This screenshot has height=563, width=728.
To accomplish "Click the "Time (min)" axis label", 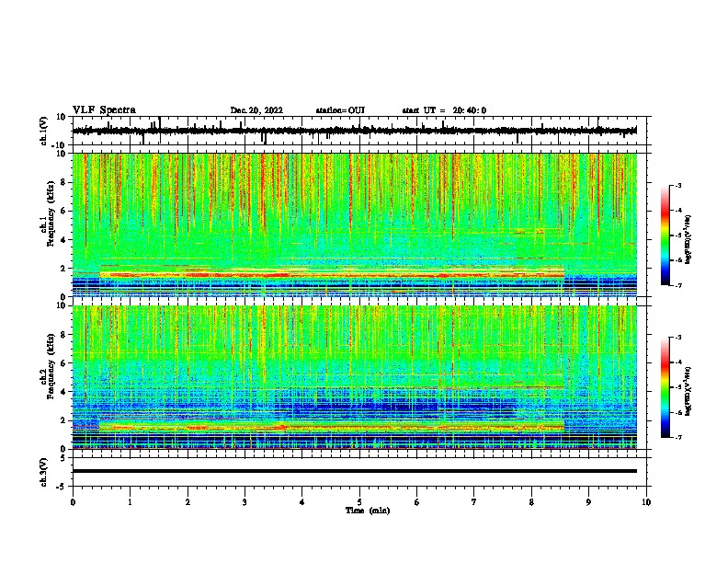I will coord(368,511).
